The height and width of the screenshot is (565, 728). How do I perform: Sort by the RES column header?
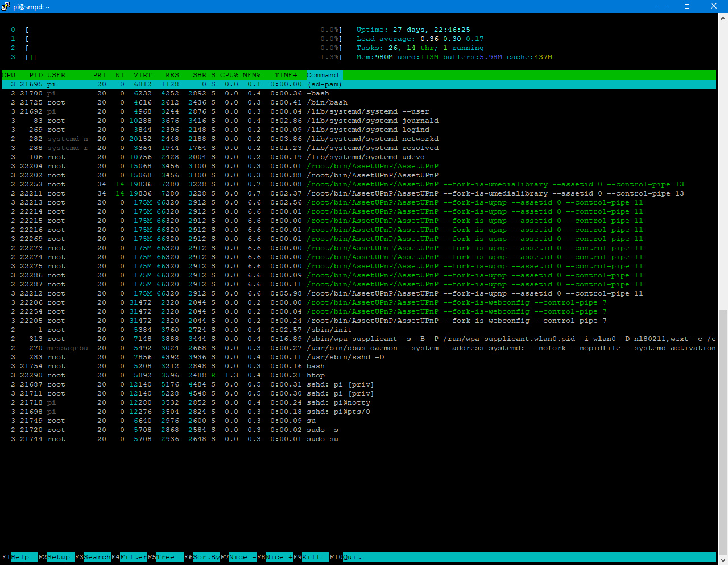(172, 75)
